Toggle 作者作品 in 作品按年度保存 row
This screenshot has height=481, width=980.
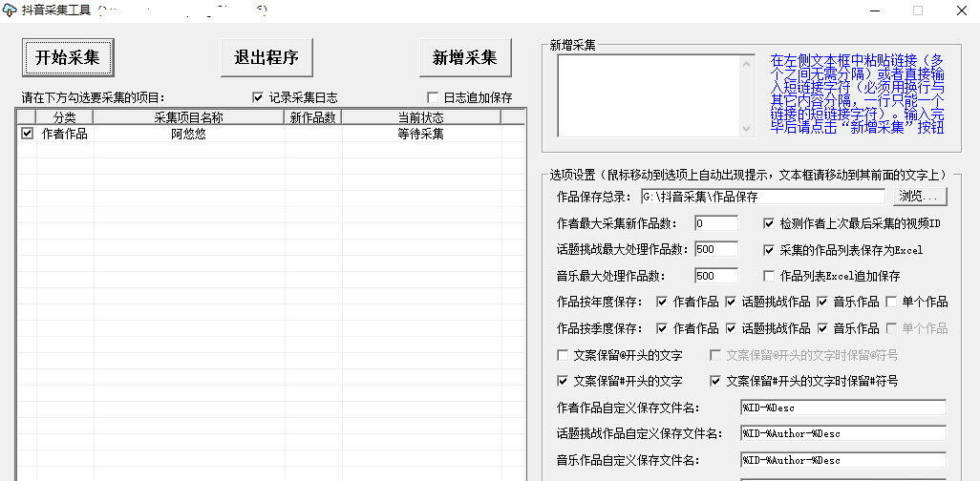pyautogui.click(x=662, y=303)
